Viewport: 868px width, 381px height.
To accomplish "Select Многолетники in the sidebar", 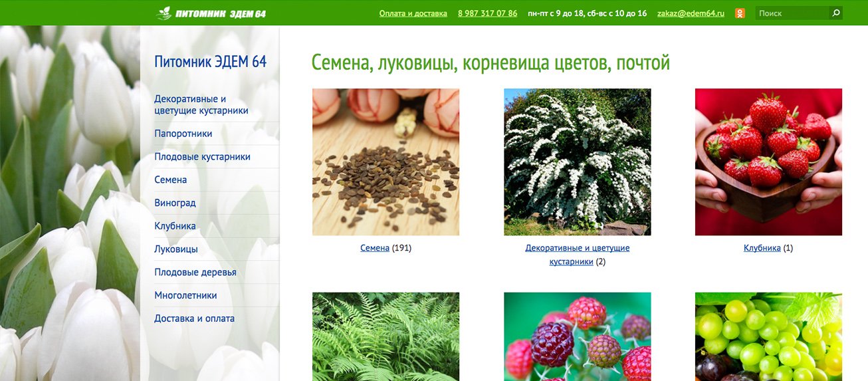I will 185,295.
